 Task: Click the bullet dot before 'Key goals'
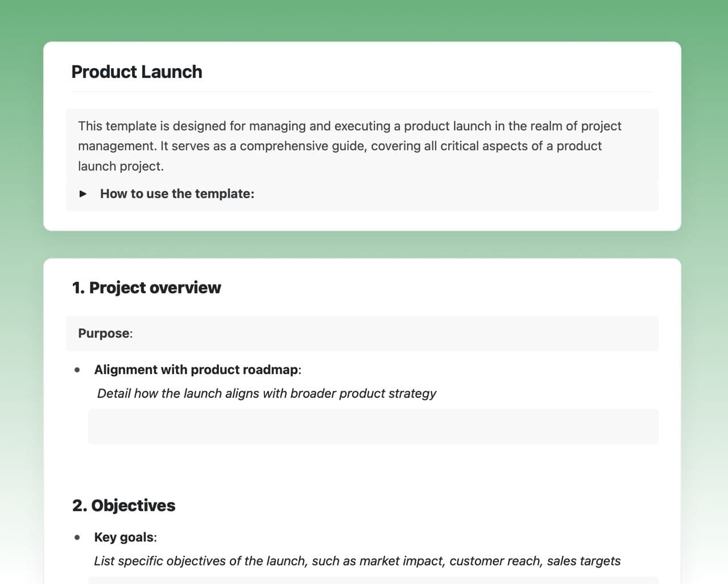click(x=77, y=537)
